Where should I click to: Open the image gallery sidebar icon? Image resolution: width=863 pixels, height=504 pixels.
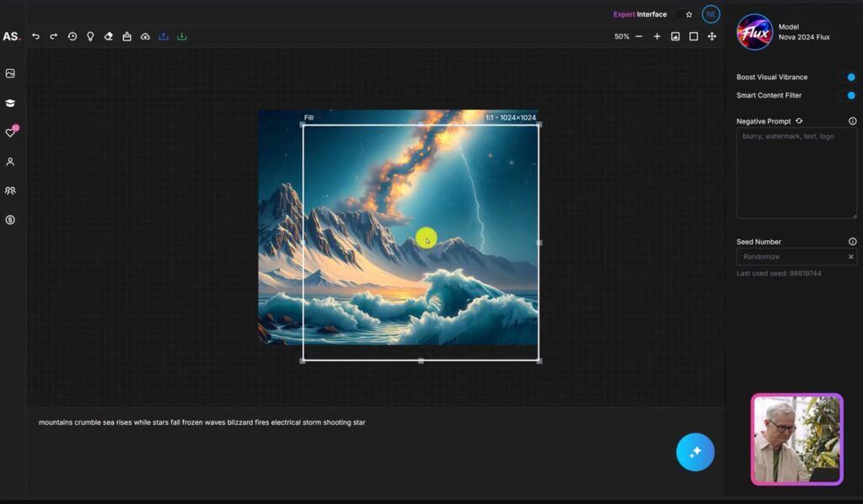pos(10,73)
